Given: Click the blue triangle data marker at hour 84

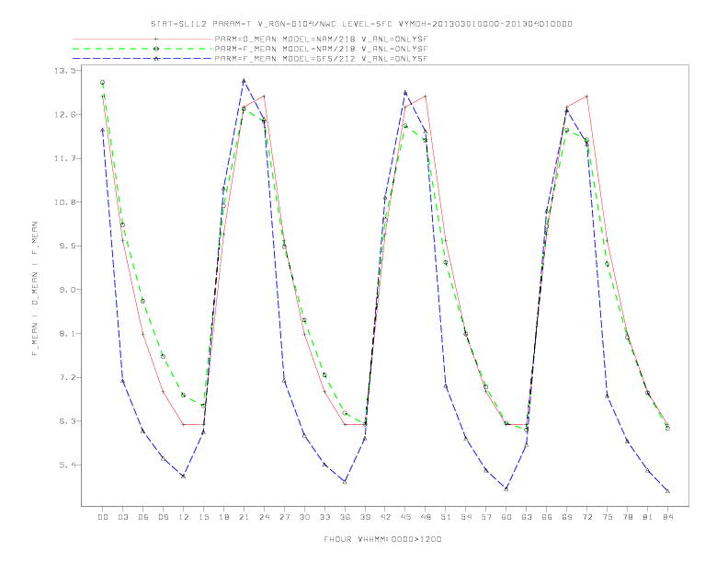Looking at the screenshot, I should click(667, 491).
